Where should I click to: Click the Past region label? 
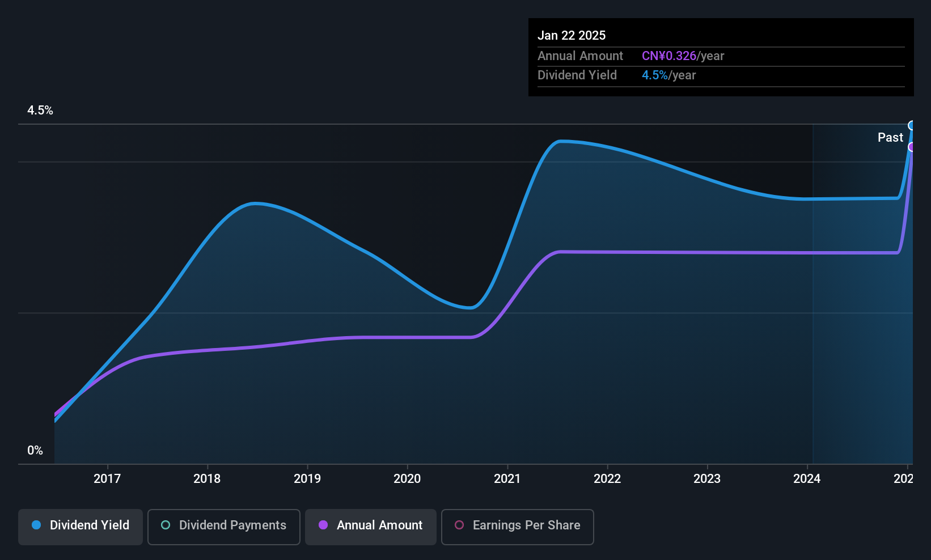[890, 137]
